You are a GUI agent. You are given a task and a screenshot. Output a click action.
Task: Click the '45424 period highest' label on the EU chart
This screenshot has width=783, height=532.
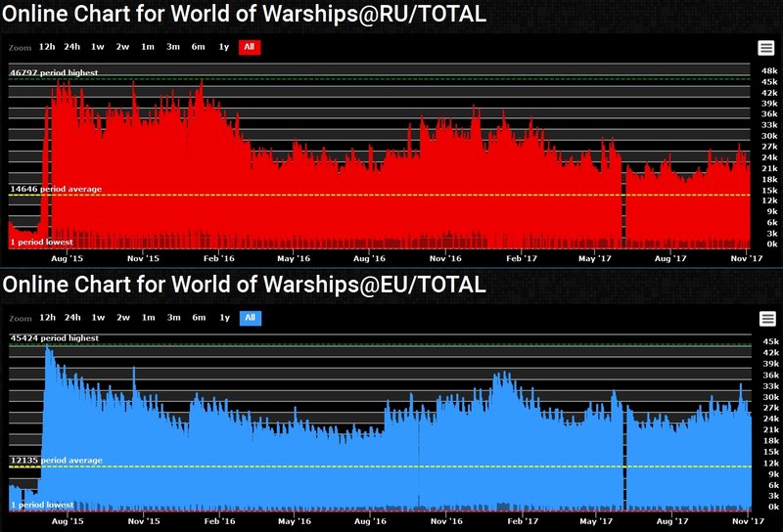point(55,338)
